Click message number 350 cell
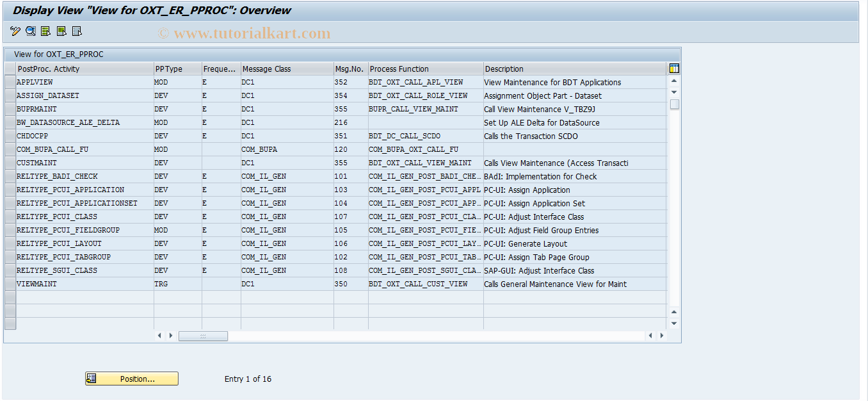Screen dimensions: 868x401 pos(351,284)
